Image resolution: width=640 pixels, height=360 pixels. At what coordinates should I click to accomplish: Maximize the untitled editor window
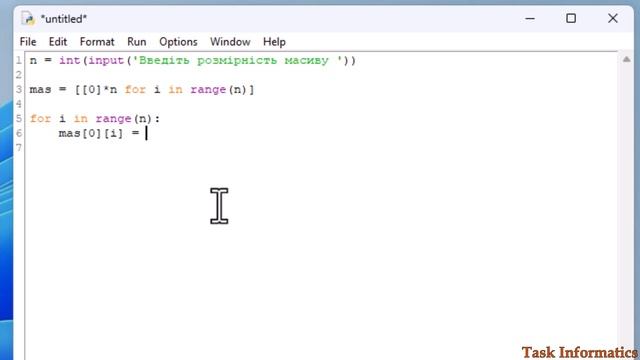click(x=571, y=18)
